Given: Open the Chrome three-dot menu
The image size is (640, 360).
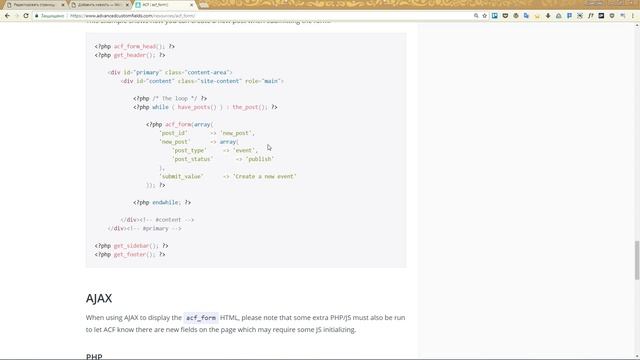Looking at the screenshot, I should click(633, 16).
